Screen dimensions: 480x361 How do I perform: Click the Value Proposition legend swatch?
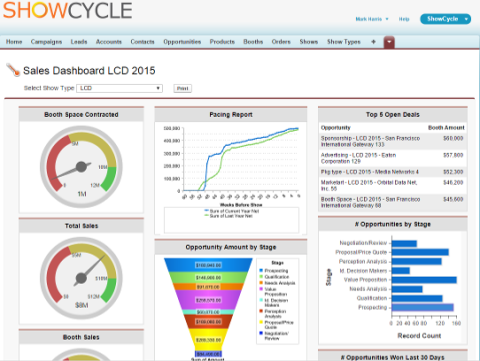tap(261, 289)
